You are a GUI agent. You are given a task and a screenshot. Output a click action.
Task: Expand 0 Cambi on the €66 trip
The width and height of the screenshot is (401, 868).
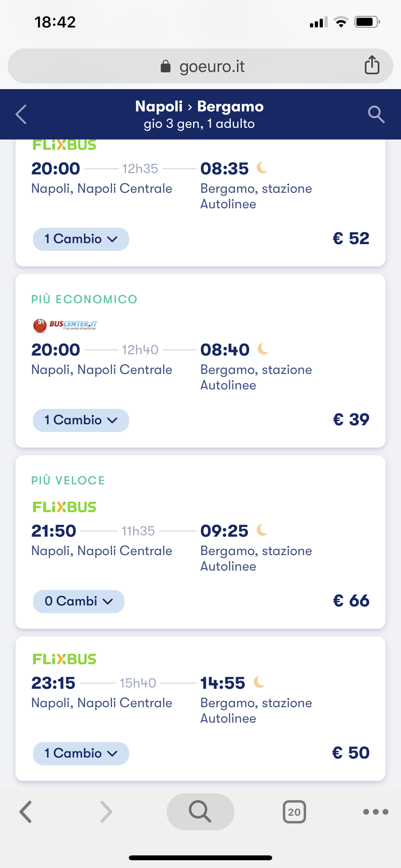click(78, 602)
